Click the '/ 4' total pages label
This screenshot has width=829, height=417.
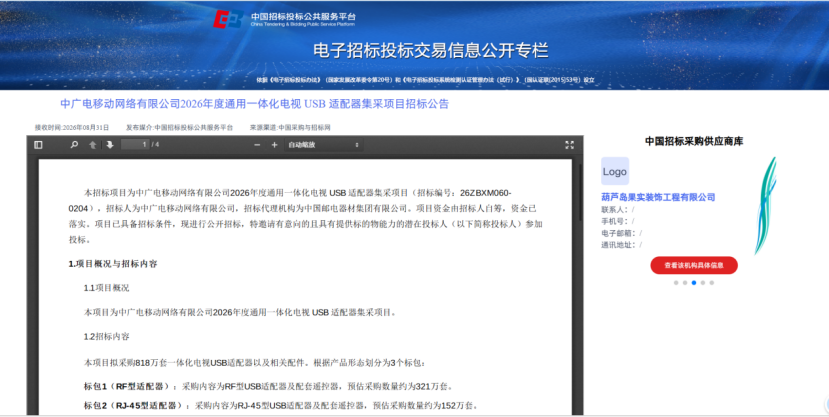pos(155,145)
